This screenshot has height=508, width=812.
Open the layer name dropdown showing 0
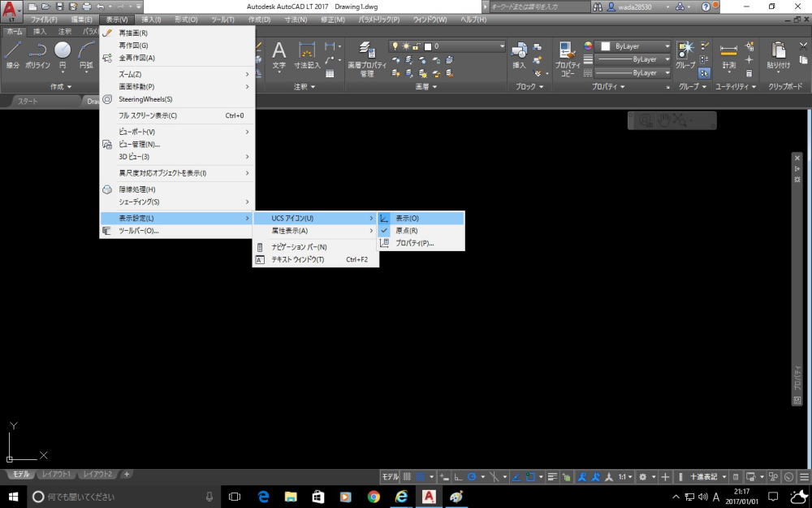pyautogui.click(x=447, y=46)
